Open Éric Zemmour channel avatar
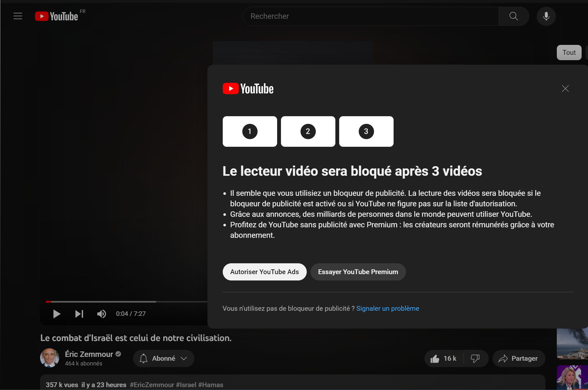 point(50,358)
